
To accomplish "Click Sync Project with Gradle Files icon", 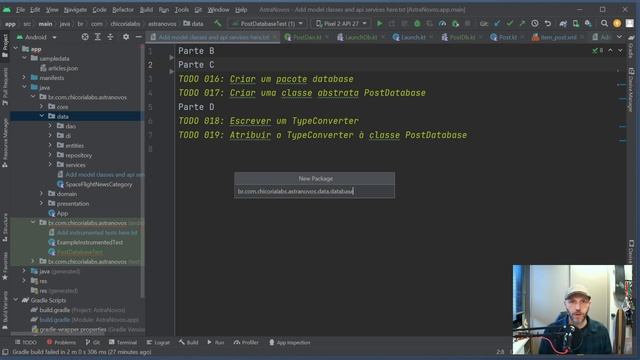I will click(563, 24).
